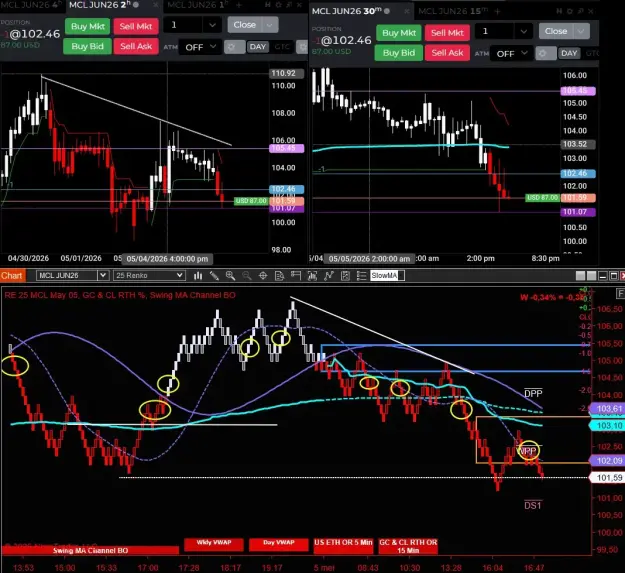Viewport: 625px width, 573px height.
Task: Open ATM OFF dropdown in 30m panel
Action: point(511,53)
